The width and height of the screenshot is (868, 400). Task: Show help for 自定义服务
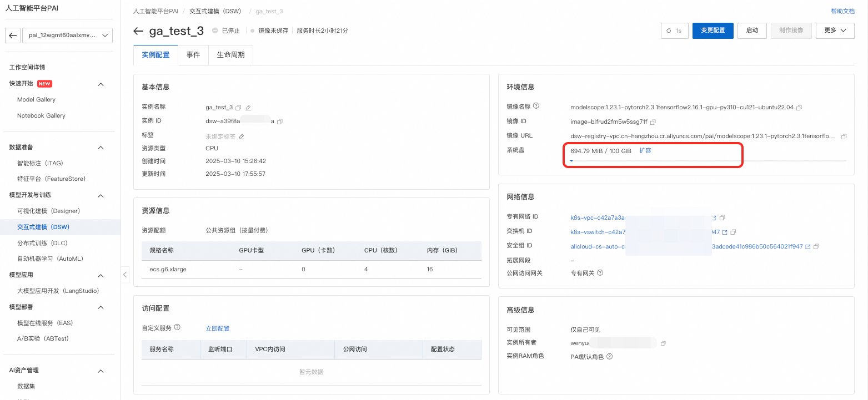(177, 327)
